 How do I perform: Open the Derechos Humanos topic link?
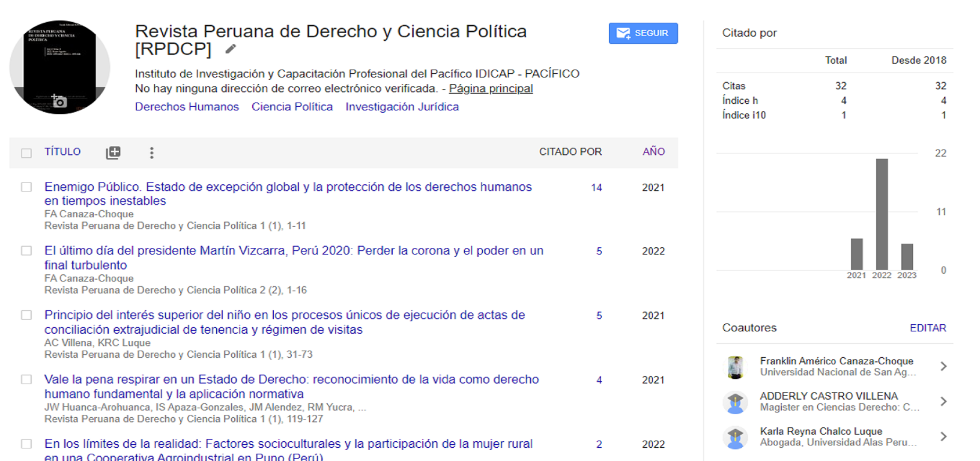click(x=187, y=107)
